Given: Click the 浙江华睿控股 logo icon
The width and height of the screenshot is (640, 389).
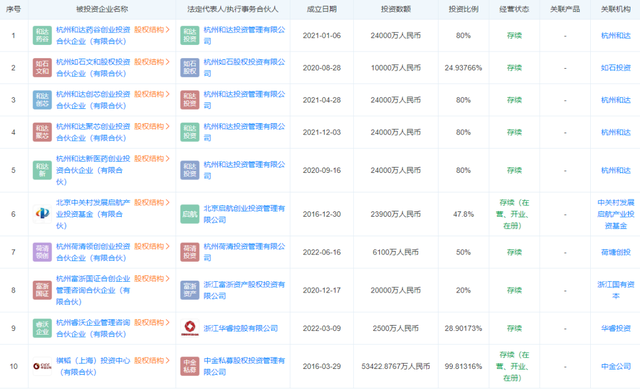Looking at the screenshot, I should pos(190,328).
